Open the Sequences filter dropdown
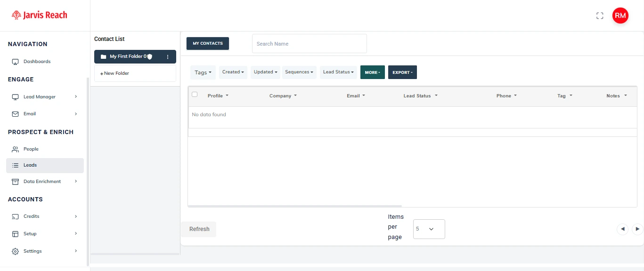The width and height of the screenshot is (644, 271). (299, 72)
